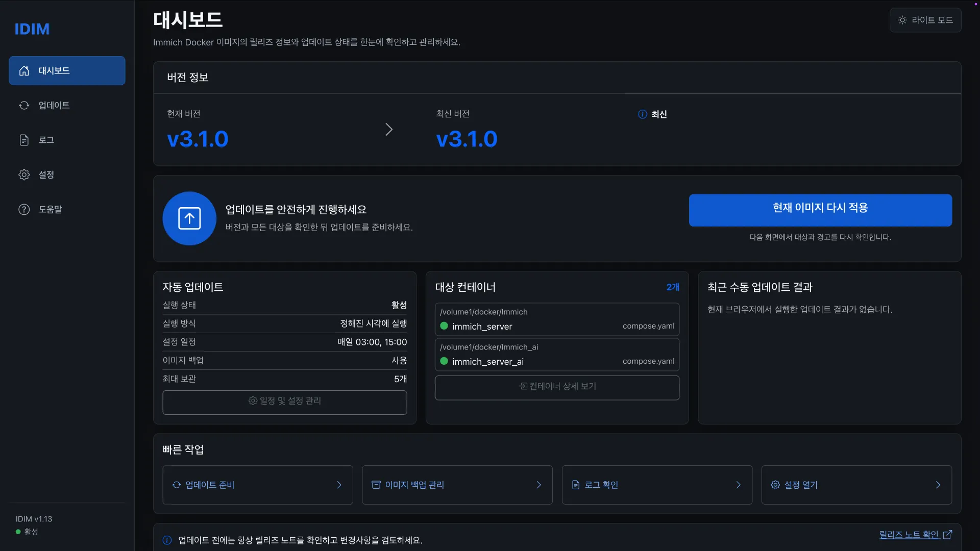Click external link icon beside 릴리즈 노트 확인
Screen dimensions: 980x551
[x=947, y=535]
